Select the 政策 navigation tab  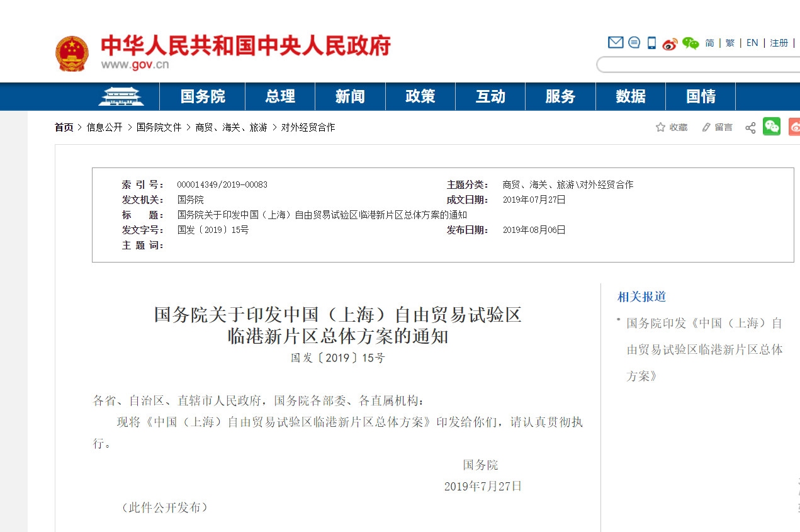click(x=420, y=96)
